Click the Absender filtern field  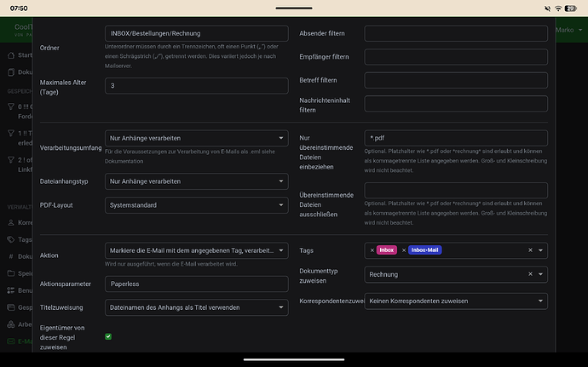[x=456, y=33]
